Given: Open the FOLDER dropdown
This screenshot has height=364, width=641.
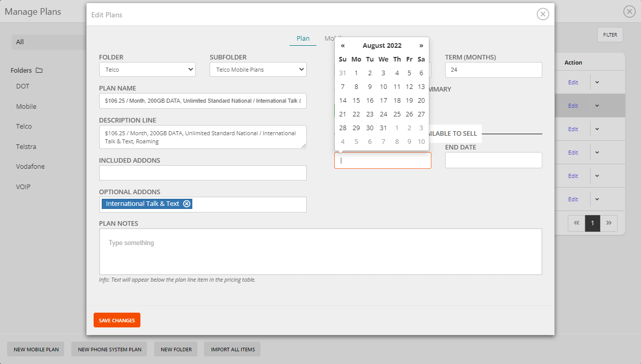Looking at the screenshot, I should (147, 69).
